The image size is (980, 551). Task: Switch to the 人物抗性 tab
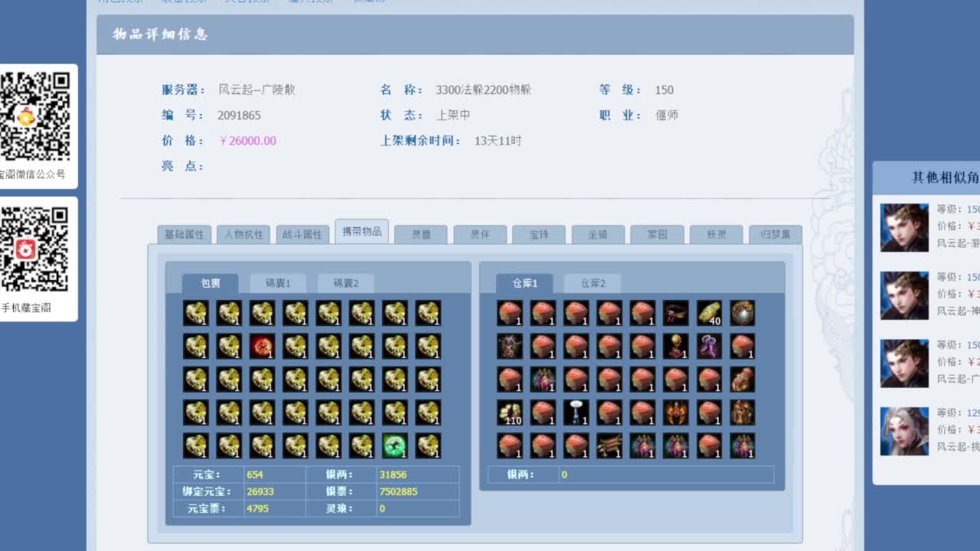click(243, 234)
